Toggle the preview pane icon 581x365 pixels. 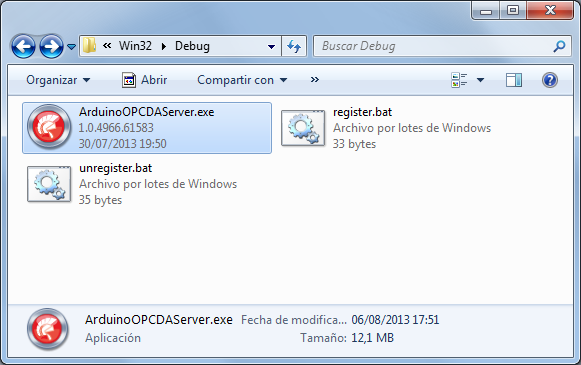point(514,80)
